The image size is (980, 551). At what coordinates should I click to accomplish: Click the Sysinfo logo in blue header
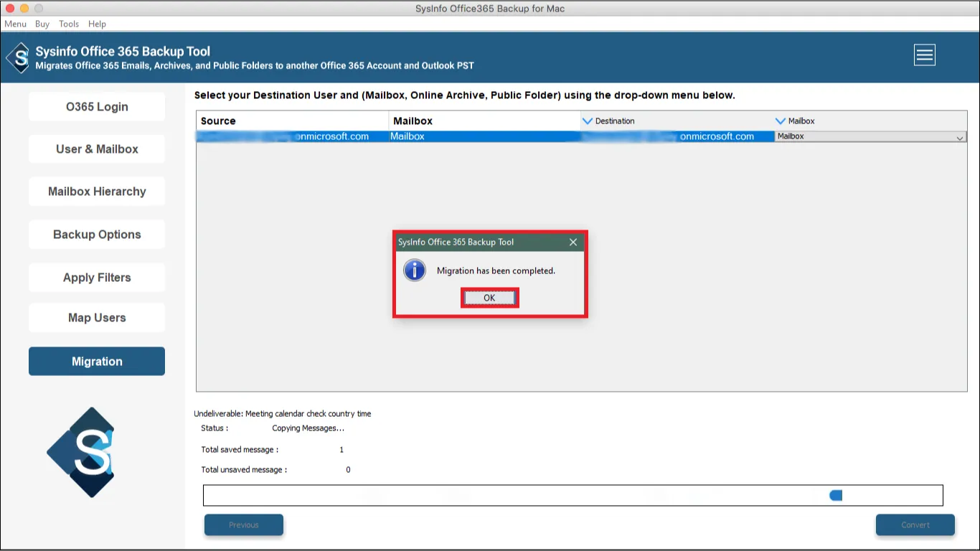pos(19,57)
